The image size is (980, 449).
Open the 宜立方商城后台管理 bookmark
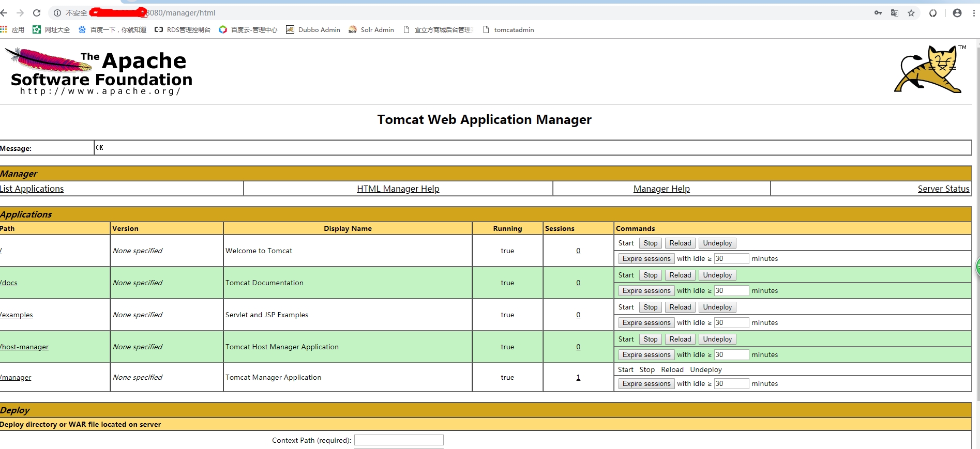point(438,29)
